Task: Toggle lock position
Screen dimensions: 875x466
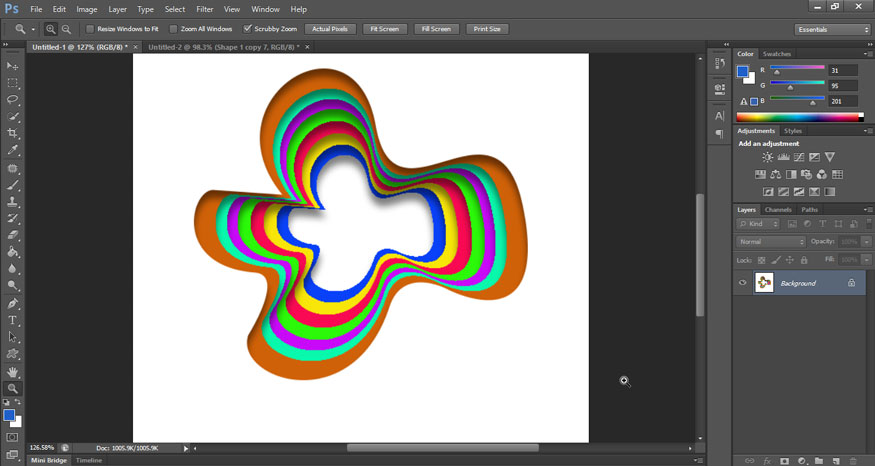Action: coord(790,260)
